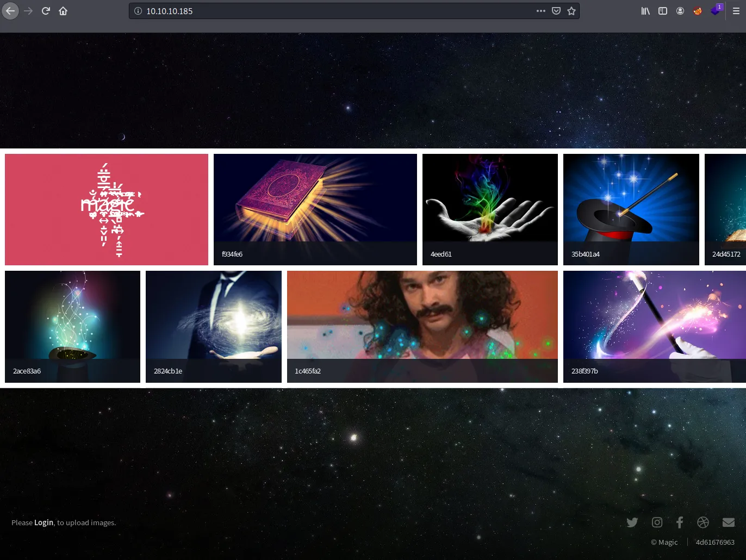
Task: Reload the current page
Action: click(x=46, y=11)
